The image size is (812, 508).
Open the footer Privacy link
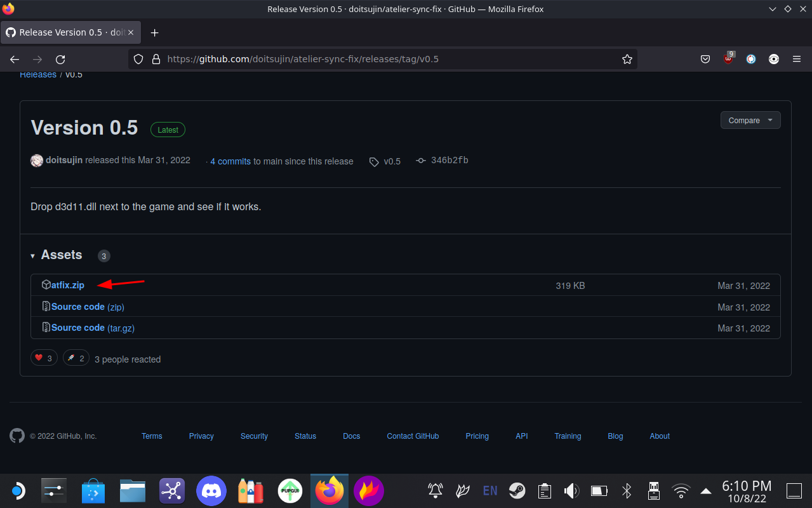[x=201, y=436]
